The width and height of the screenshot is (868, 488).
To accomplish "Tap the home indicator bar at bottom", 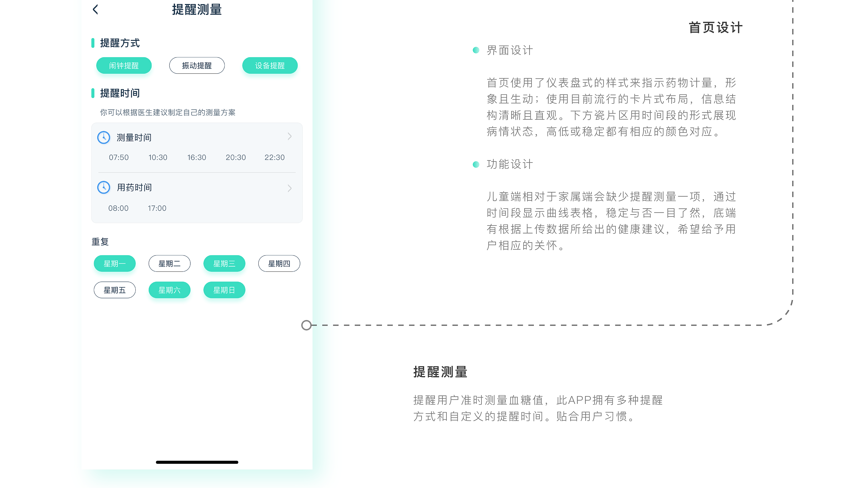I will point(197,462).
